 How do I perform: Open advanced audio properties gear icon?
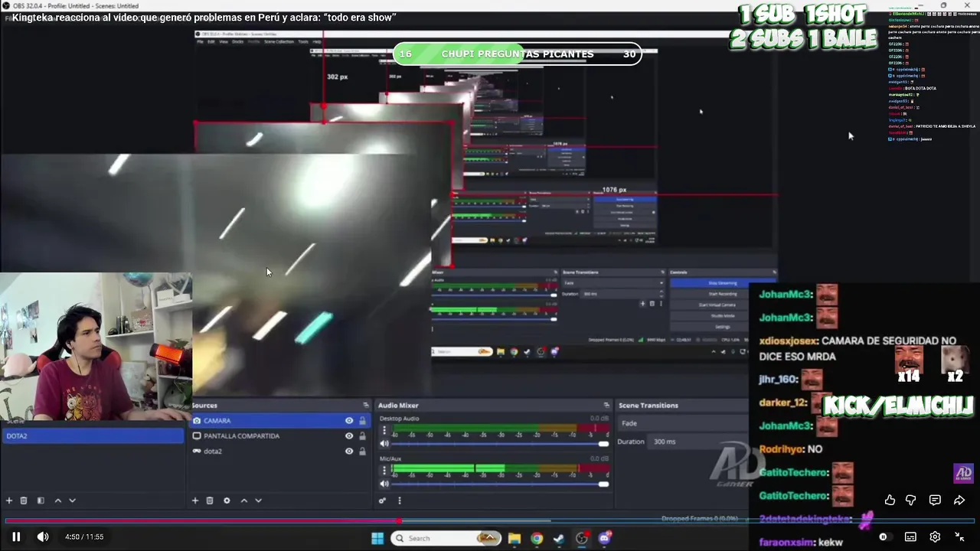[382, 500]
